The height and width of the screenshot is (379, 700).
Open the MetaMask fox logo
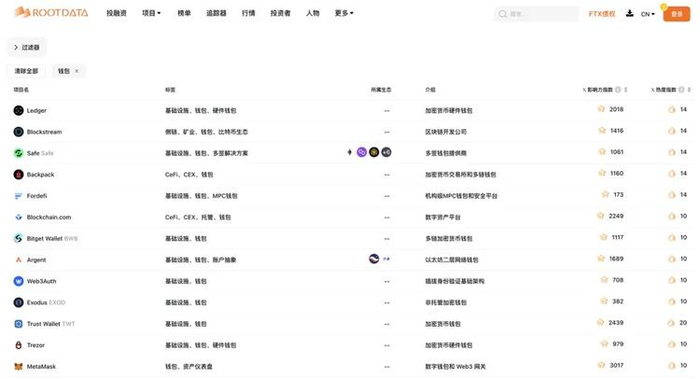click(x=18, y=367)
